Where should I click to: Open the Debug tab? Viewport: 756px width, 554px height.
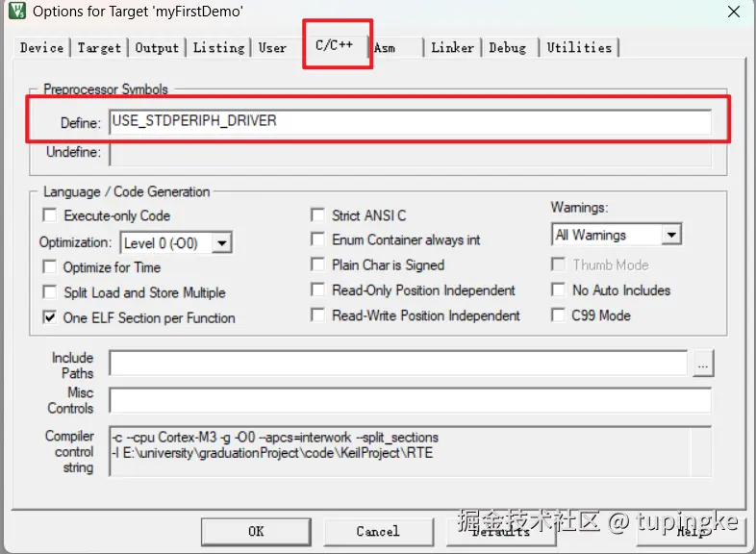coord(508,48)
